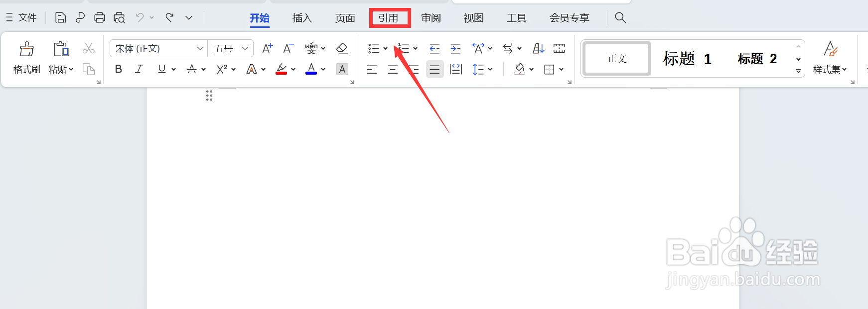Screen dimensions: 868x309
Task: Click the 粘贴 paste icon
Action: [x=61, y=49]
